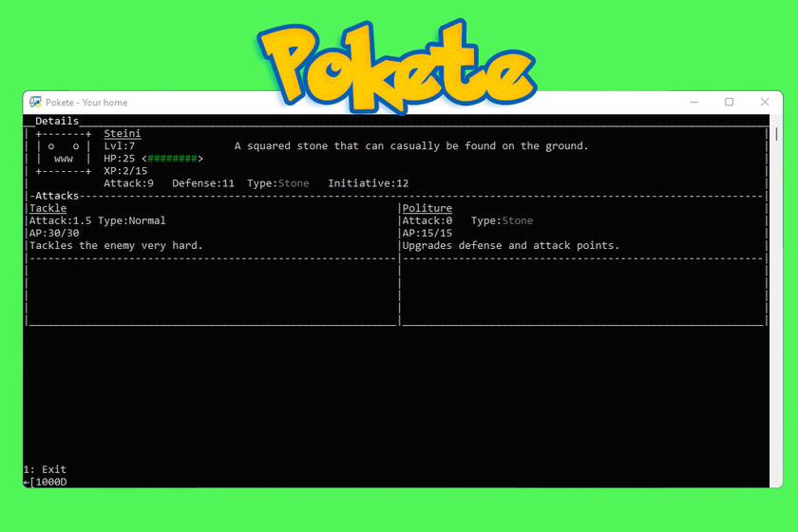Click the Tackle attack name
Screen dimensions: 798x532
(x=47, y=208)
